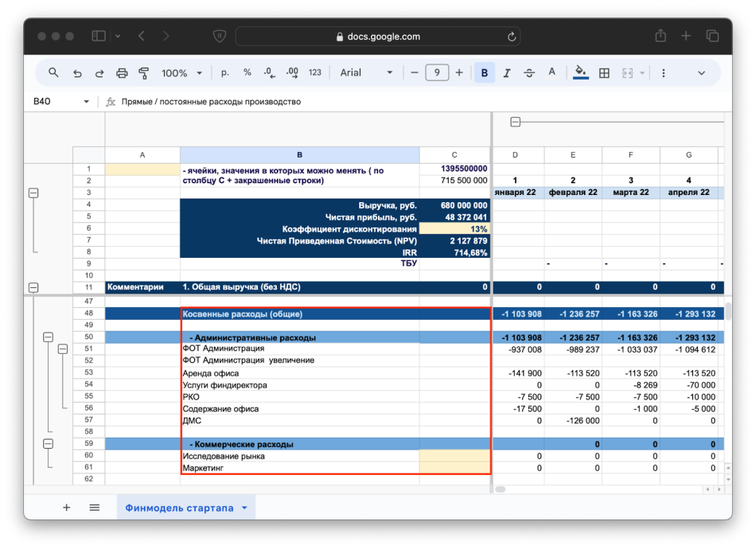Open the fill color picker
Image resolution: width=756 pixels, height=549 pixels.
pyautogui.click(x=580, y=72)
